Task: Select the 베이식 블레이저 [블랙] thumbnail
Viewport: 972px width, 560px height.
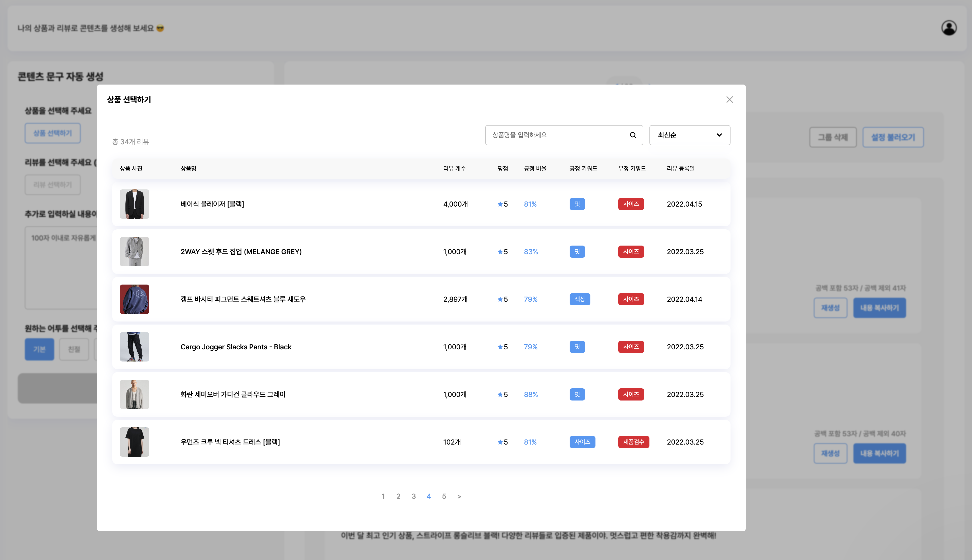Action: 134,204
